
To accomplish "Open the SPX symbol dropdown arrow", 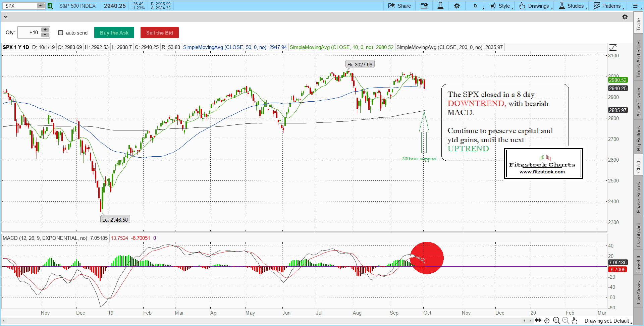I will [40, 6].
